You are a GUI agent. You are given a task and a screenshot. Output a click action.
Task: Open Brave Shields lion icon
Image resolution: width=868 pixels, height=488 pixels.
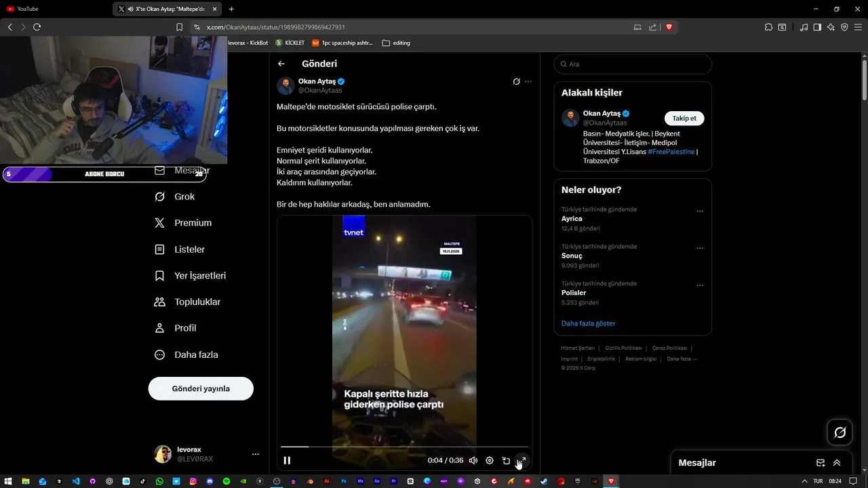[669, 27]
